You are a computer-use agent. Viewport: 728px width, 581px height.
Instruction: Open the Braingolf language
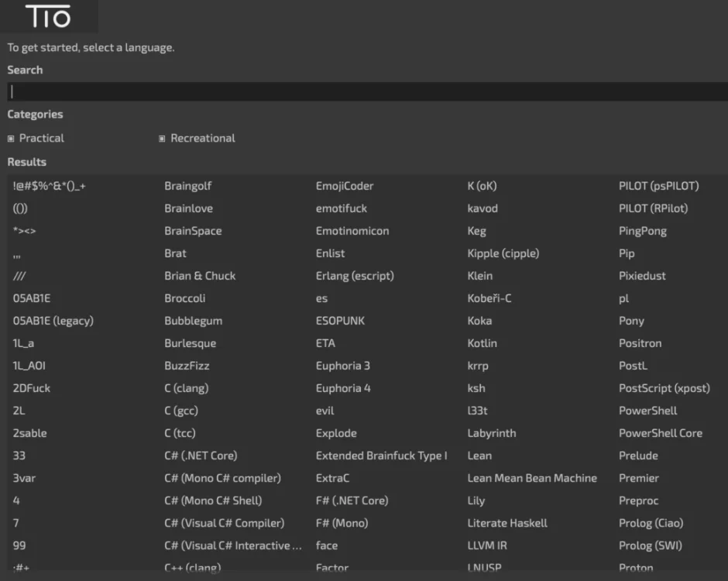point(188,186)
